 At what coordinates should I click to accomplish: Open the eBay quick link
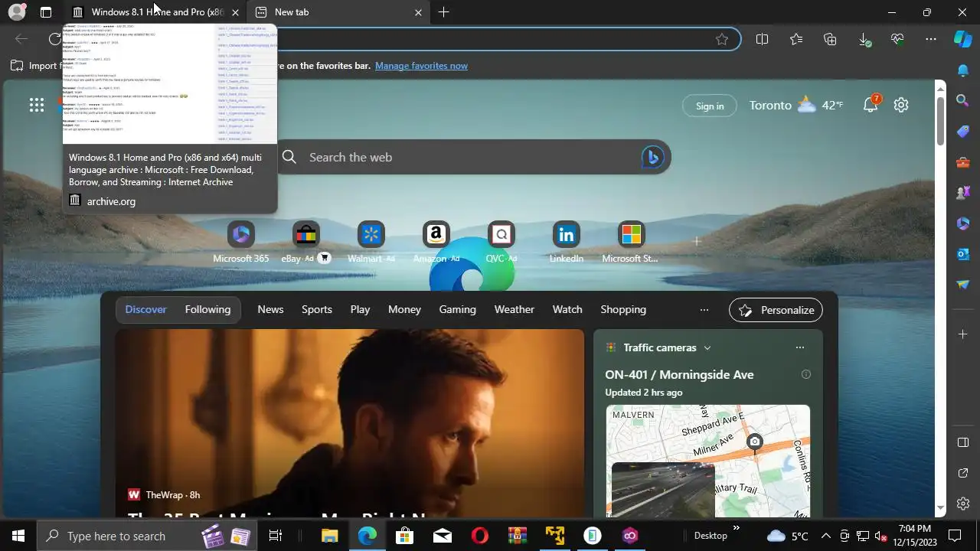click(x=305, y=243)
